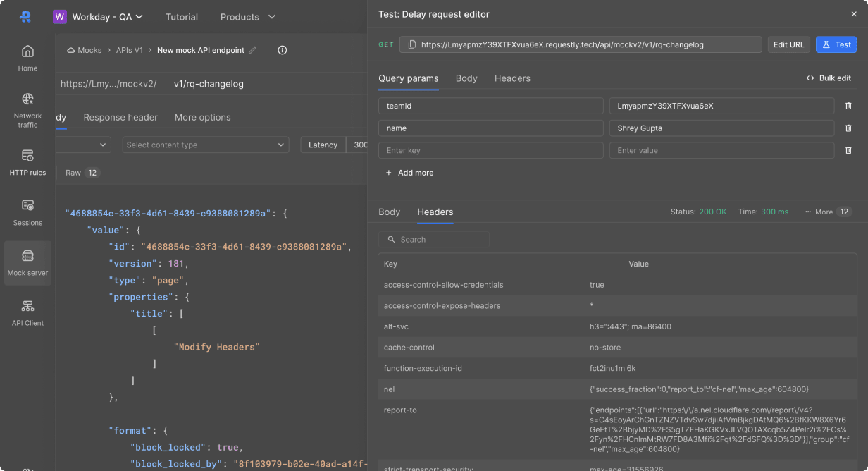
Task: Click the access-control-expose-headers row
Action: click(617, 306)
